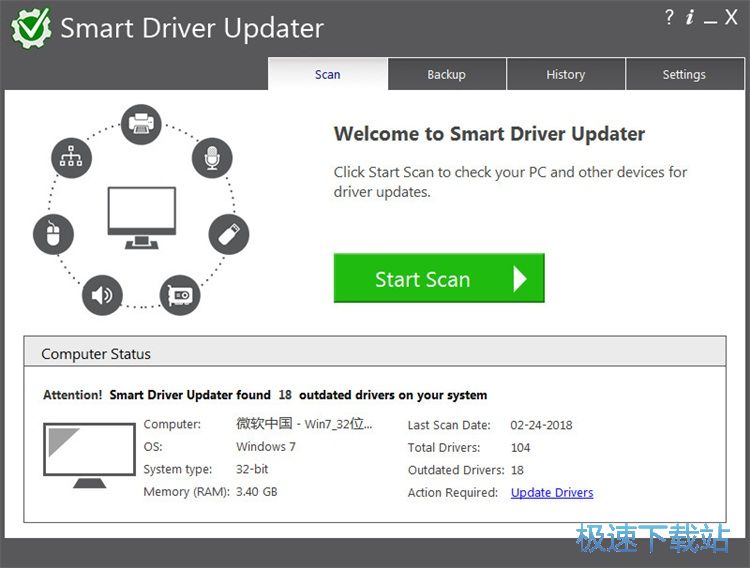Open the Backup tab
750x568 pixels.
(x=446, y=74)
